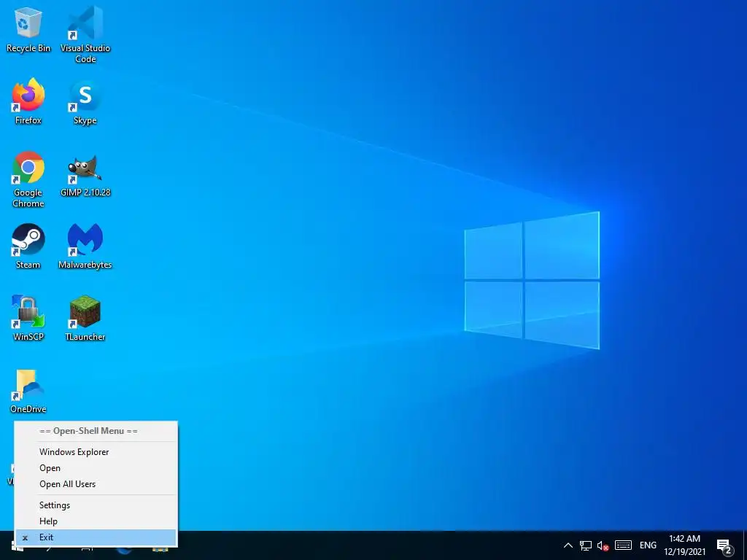Click the muted speaker volume icon
The height and width of the screenshot is (560, 747).
click(603, 545)
